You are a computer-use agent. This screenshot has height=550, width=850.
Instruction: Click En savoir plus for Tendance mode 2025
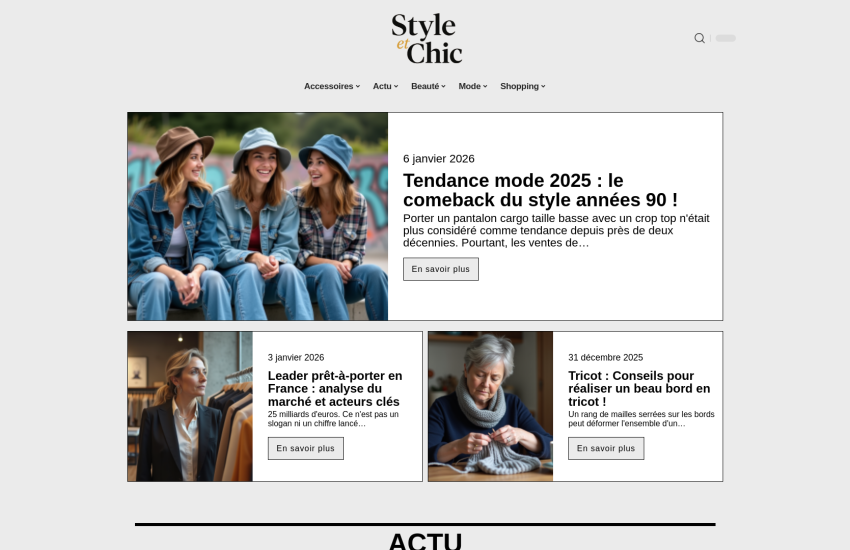point(440,269)
